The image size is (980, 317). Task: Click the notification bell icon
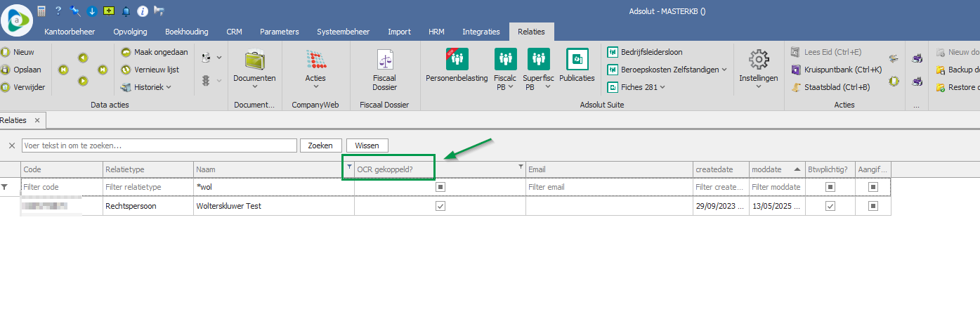click(126, 11)
